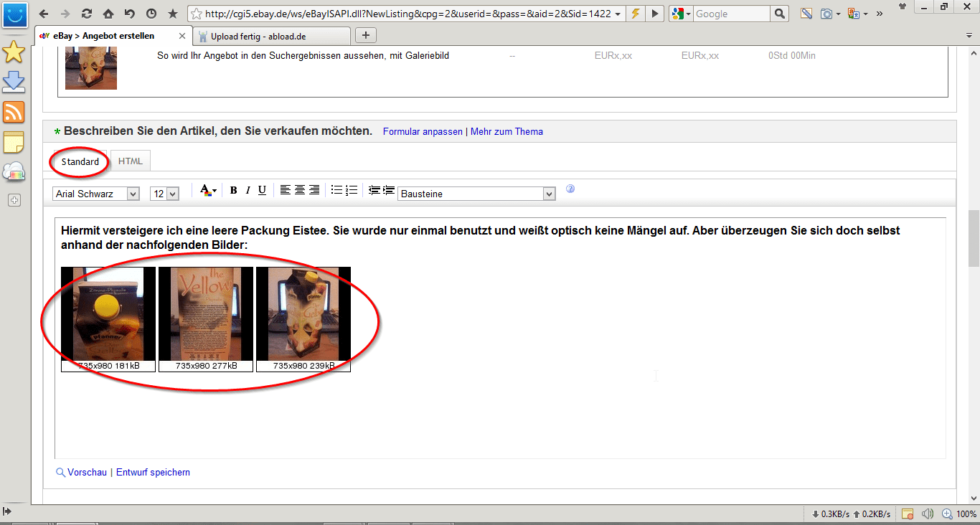Viewport: 980px width, 525px height.
Task: Close the eBay Angebot erstellen tab
Action: click(x=182, y=36)
